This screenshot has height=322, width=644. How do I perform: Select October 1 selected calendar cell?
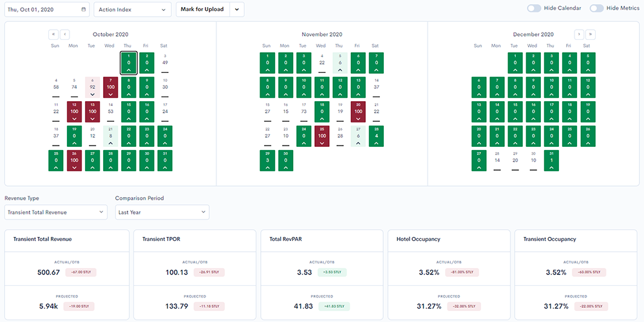point(129,63)
